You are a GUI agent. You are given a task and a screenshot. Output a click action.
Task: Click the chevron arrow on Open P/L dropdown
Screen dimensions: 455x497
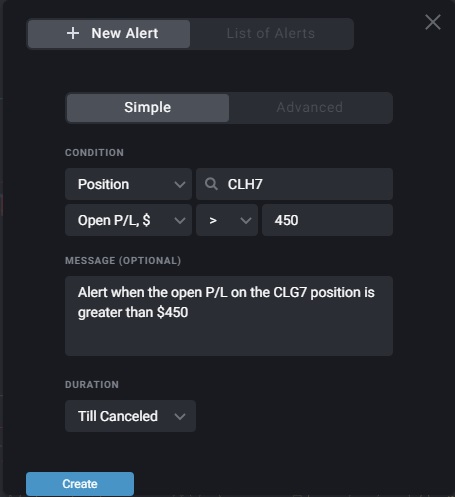pyautogui.click(x=180, y=220)
